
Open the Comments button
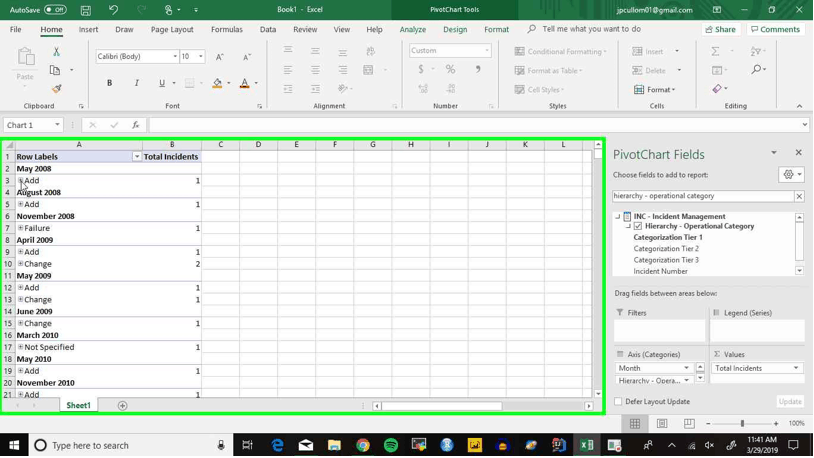click(x=776, y=30)
